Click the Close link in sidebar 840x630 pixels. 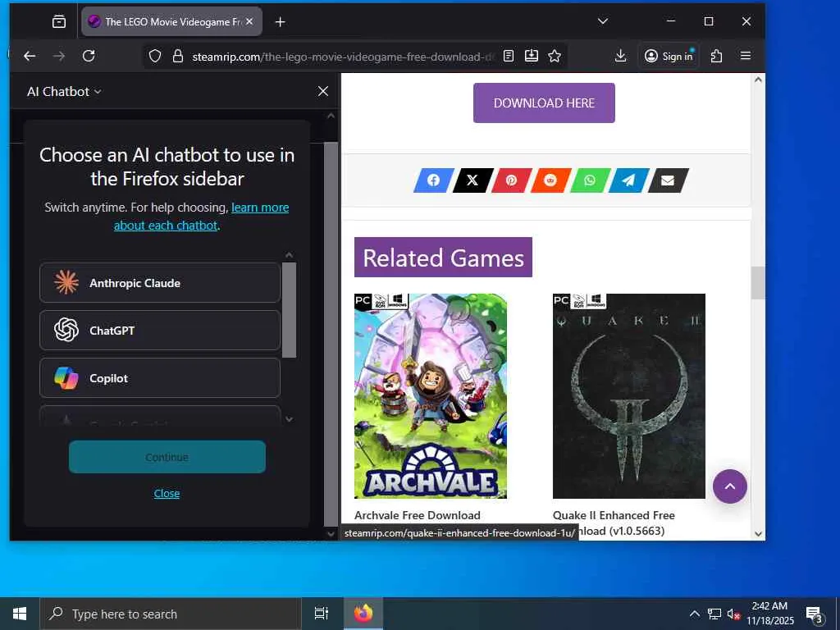point(167,493)
